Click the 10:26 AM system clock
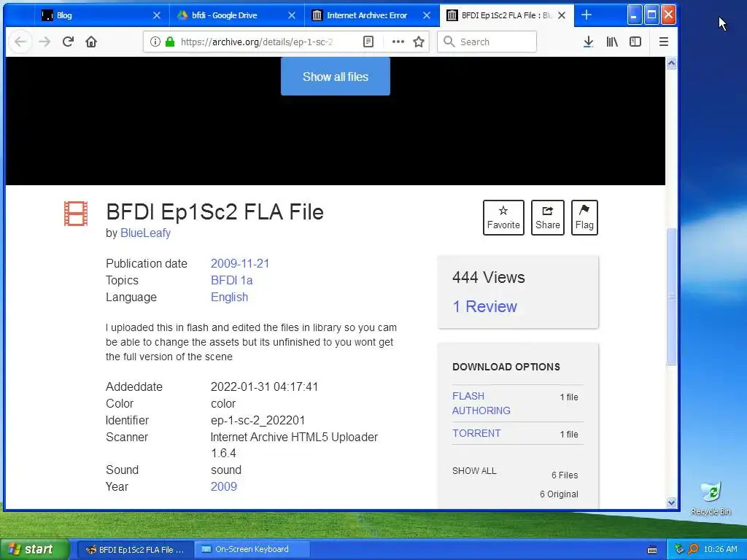 pos(720,549)
